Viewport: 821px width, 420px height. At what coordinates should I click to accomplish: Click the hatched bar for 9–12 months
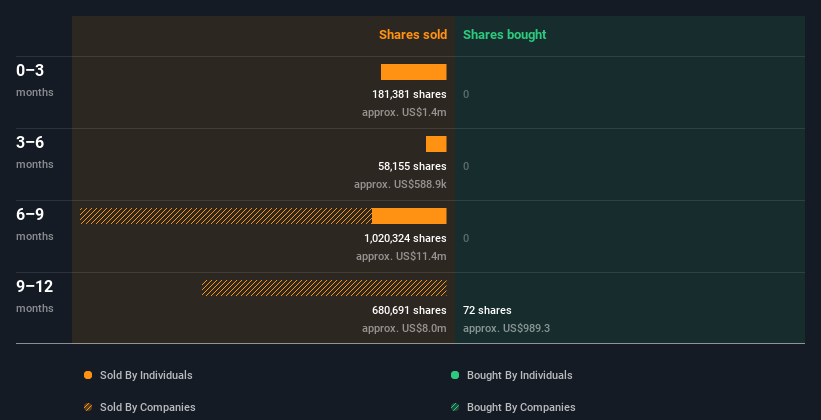point(324,288)
